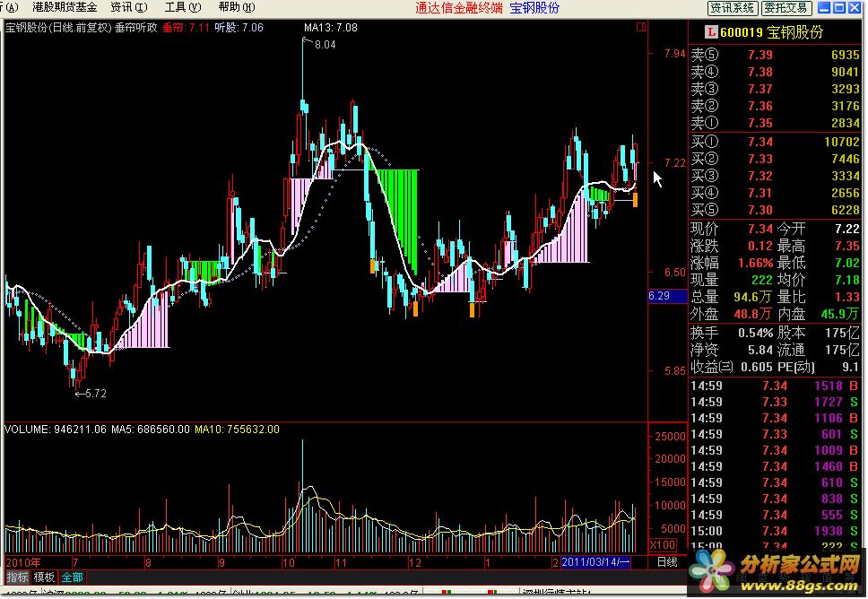868x599 pixels.
Task: Click the MA13: 7.08 indicator label
Action: (331, 28)
